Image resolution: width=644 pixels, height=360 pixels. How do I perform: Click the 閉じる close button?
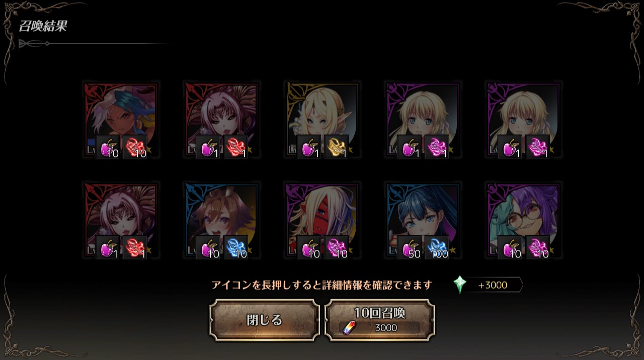(x=265, y=320)
